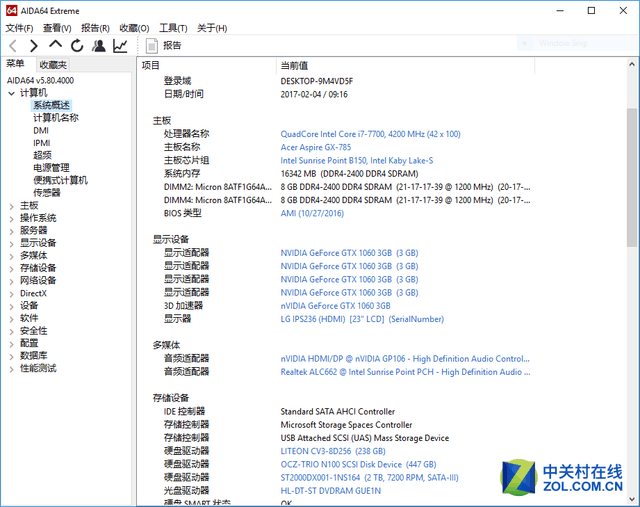Open the nVIDIA GeForce GTX 1060 3GB 3D accelerator link
The image size is (640, 507).
click(335, 306)
